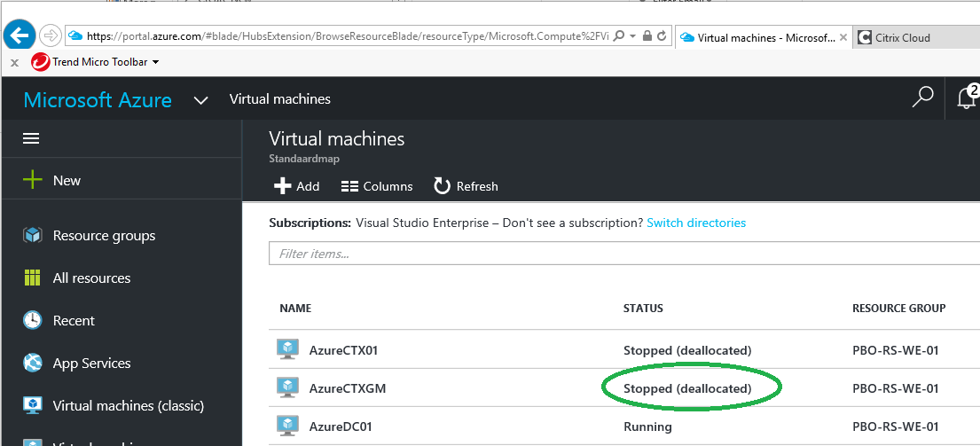This screenshot has height=446, width=980.
Task: Click the Recent clock icon
Action: 32,320
